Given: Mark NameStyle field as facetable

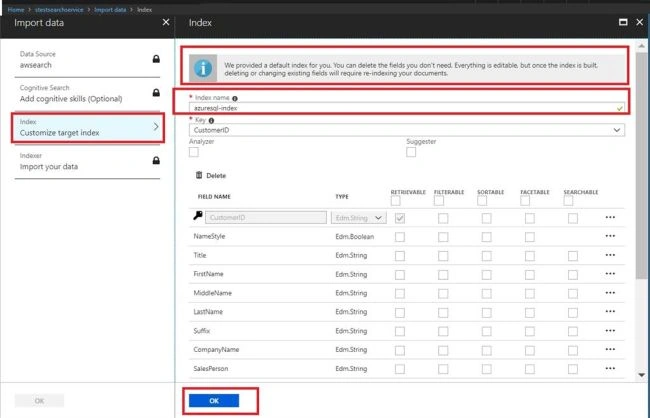Looking at the screenshot, I should 529,237.
